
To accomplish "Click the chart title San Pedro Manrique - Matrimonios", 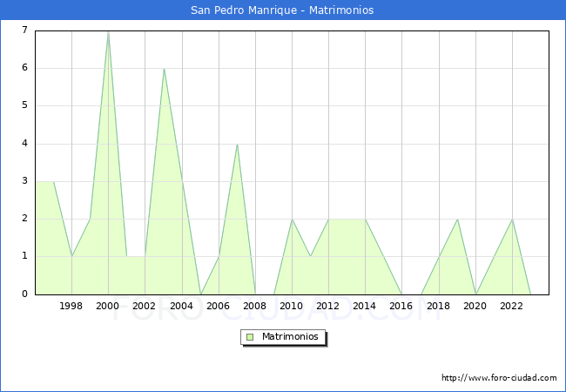I will (282, 10).
